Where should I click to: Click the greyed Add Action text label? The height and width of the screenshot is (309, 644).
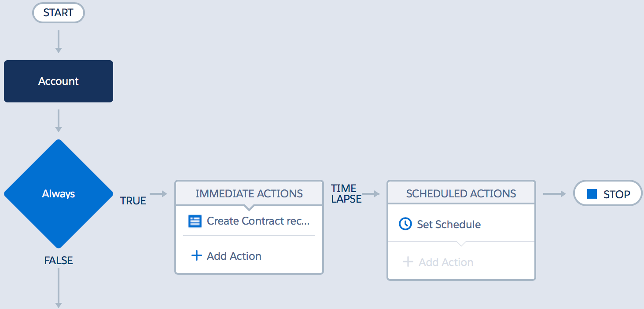[446, 262]
